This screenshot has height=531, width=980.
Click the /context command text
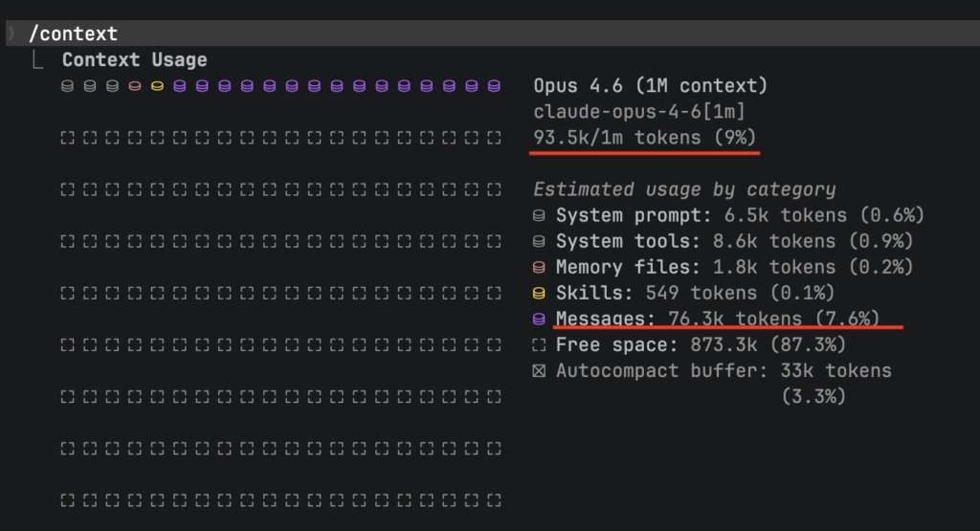(74, 34)
